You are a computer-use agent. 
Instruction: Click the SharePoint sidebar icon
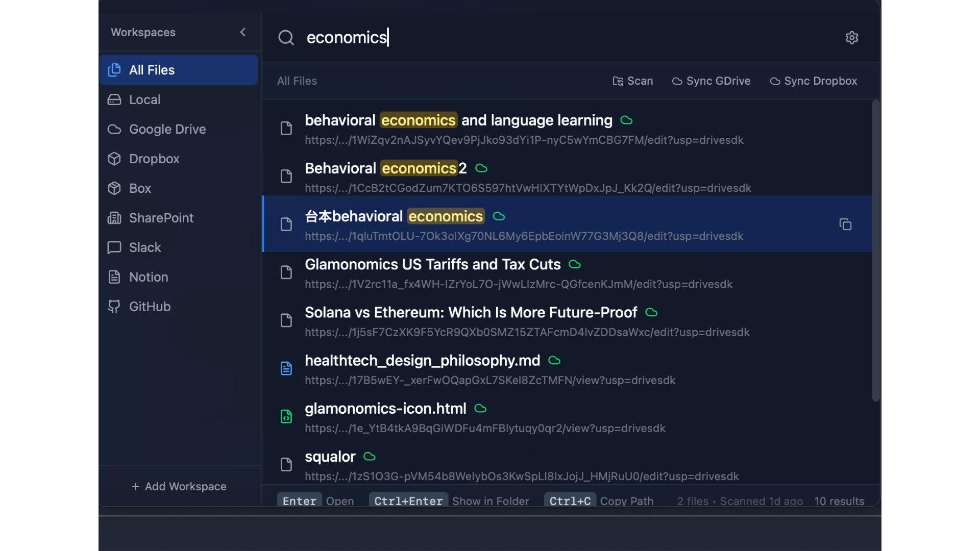coord(115,218)
